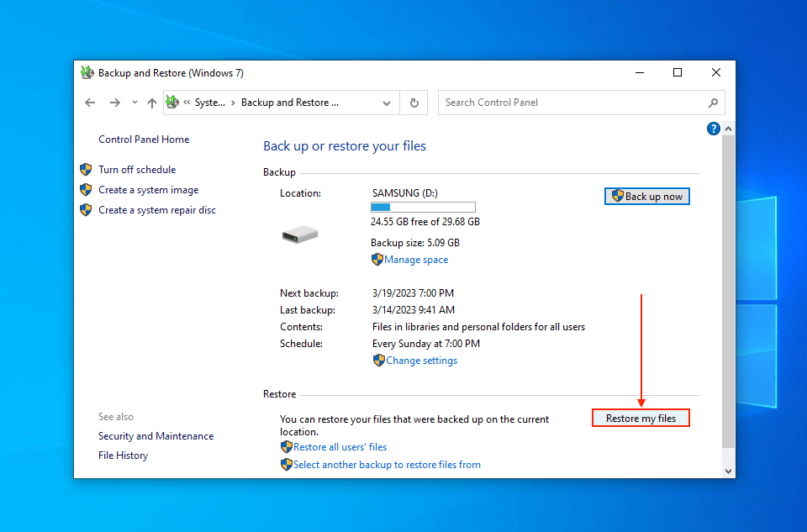Viewport: 807px width, 532px height.
Task: Click the SAMSUNG drive icon
Action: pos(300,235)
